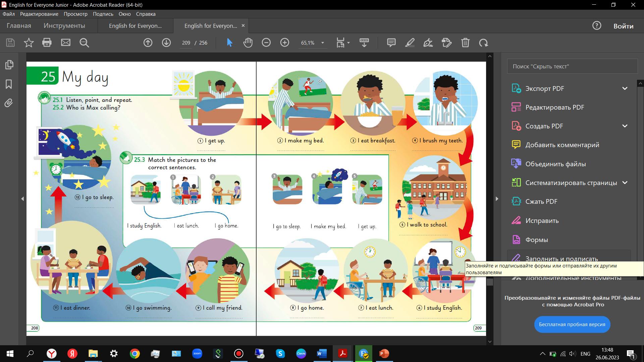Click the previous page up-arrow icon
This screenshot has width=644, height=362.
coord(148,43)
